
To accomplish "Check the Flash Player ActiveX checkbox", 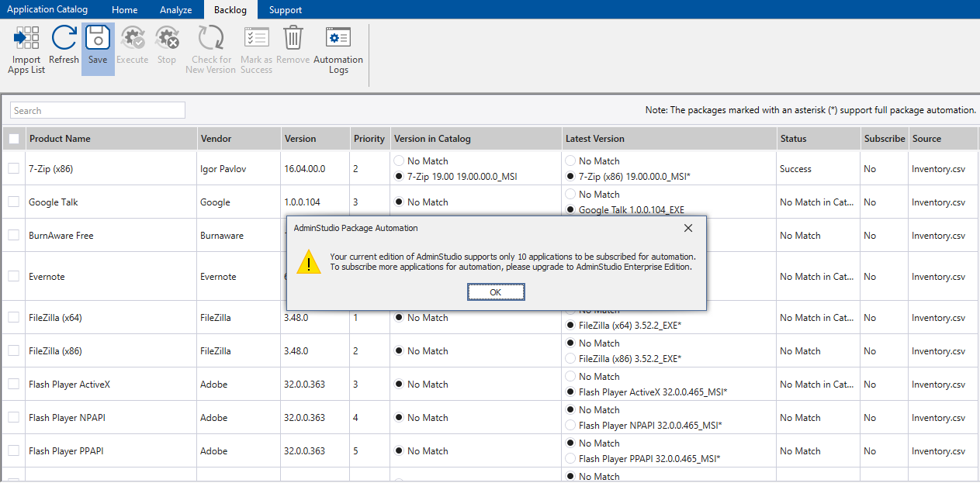I will 14,384.
